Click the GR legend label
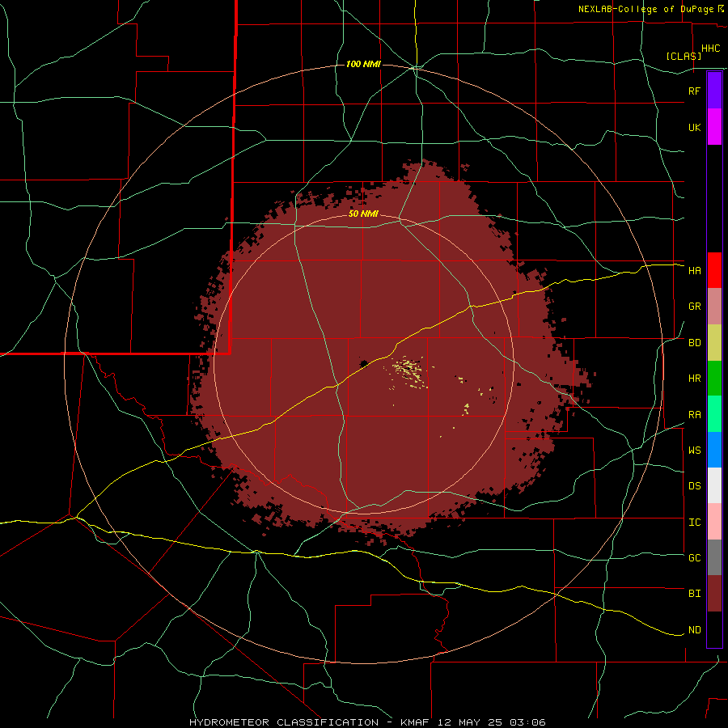 tap(694, 307)
